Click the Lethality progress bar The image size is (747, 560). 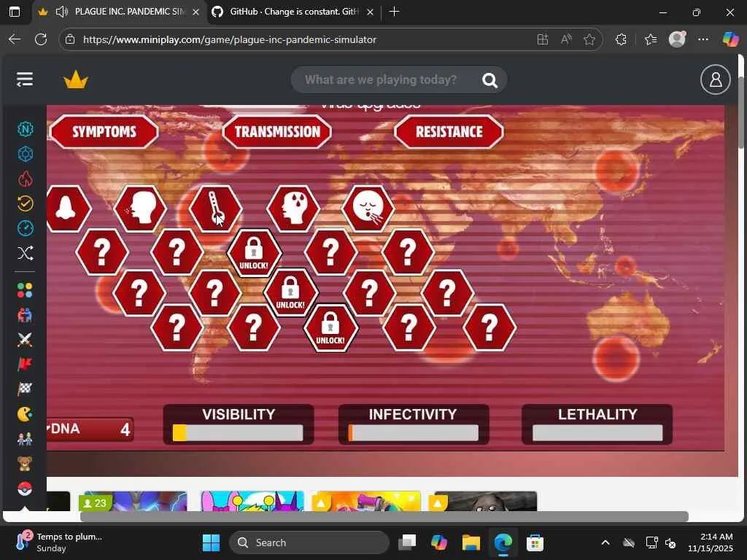(x=597, y=433)
